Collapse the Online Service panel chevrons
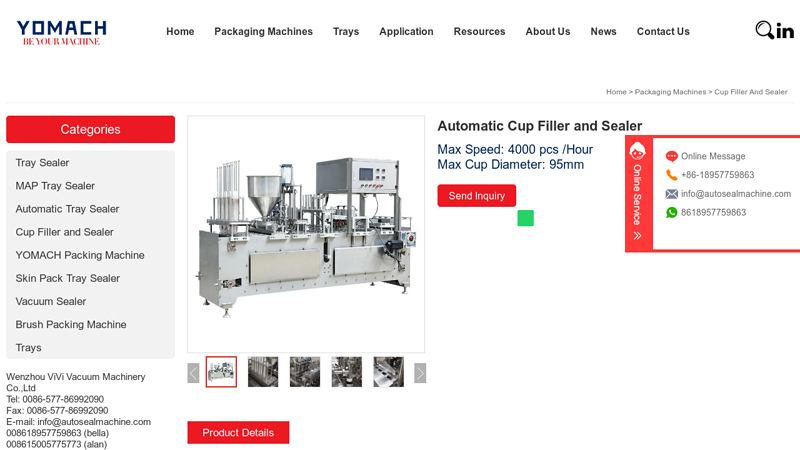Image resolution: width=800 pixels, height=450 pixels. click(637, 236)
